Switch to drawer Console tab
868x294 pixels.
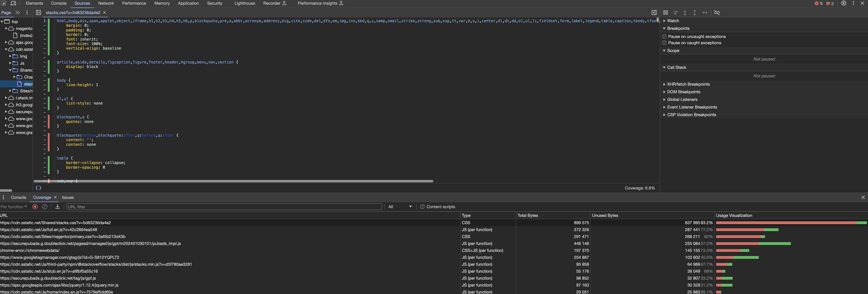click(x=19, y=197)
